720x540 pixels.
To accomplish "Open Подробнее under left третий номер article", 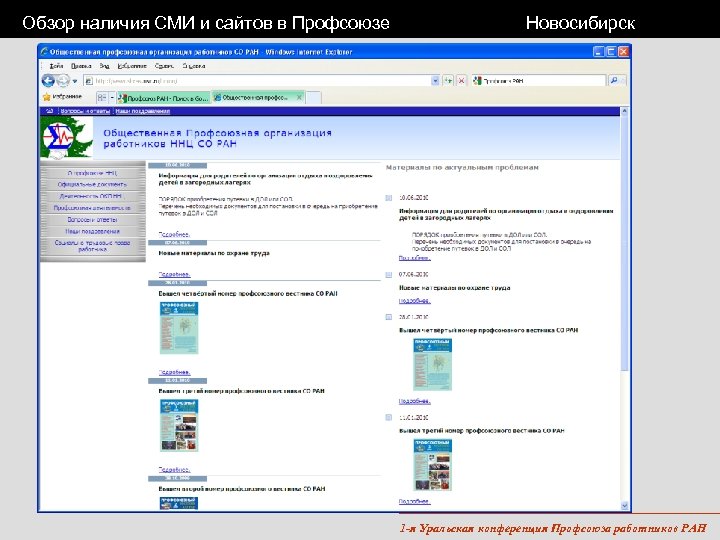I will [x=174, y=469].
